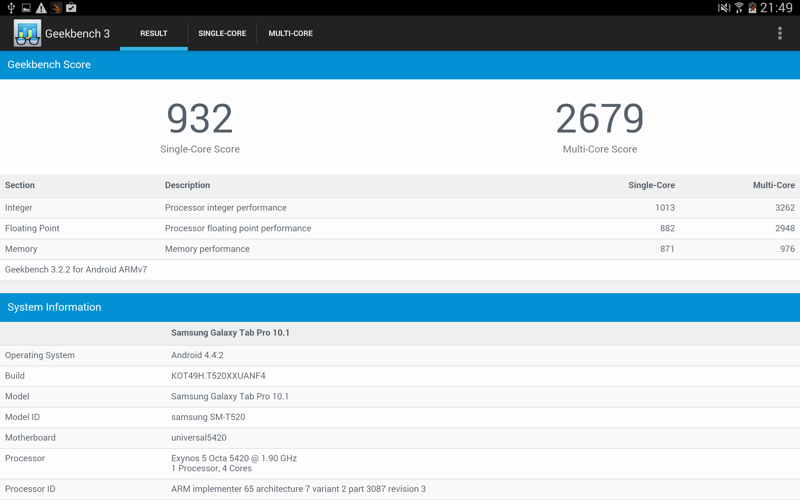Tap the Operating System Android 4.4.2 row

pos(400,355)
